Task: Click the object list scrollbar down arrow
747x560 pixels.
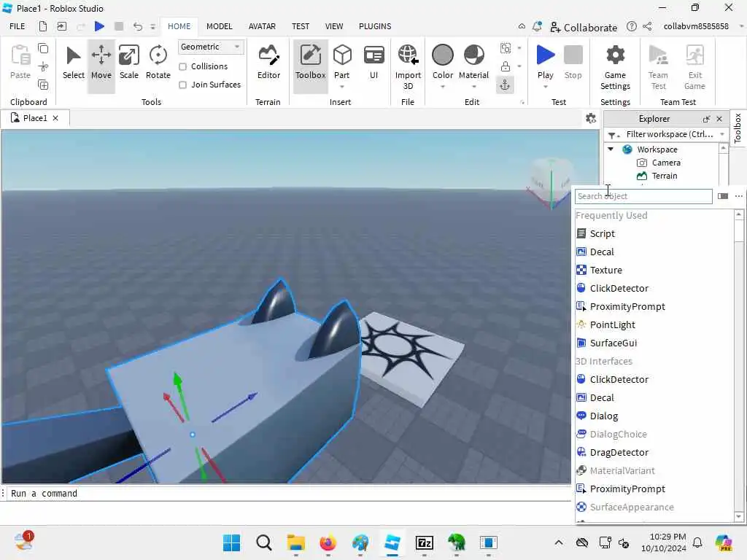Action: pos(739,516)
